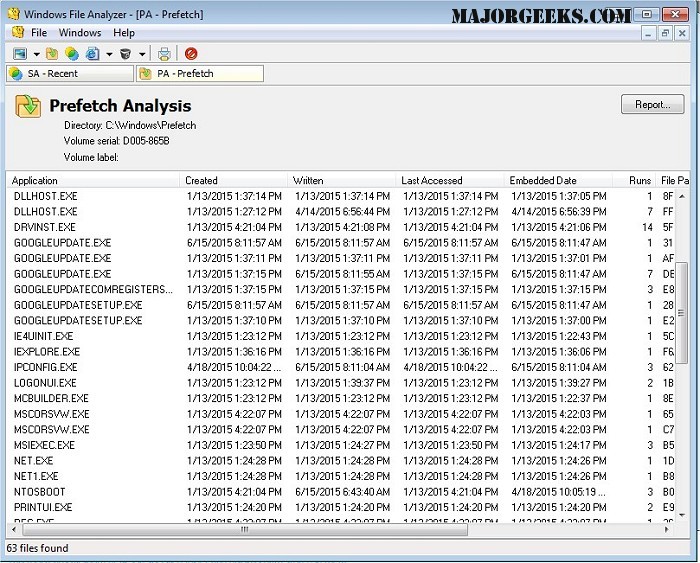The image size is (700, 563).
Task: Open the Windows menu
Action: tap(80, 33)
